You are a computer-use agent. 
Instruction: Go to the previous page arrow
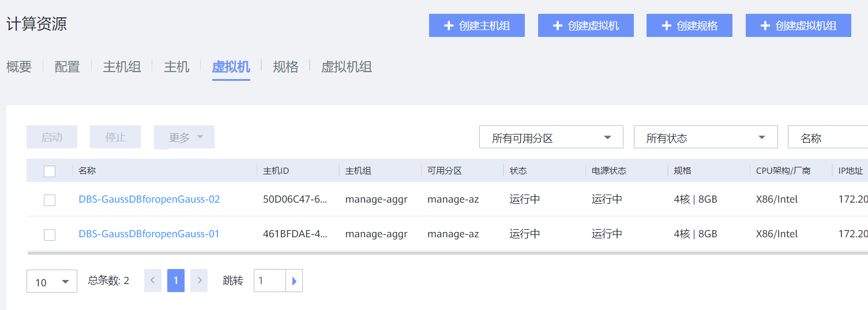click(x=153, y=281)
